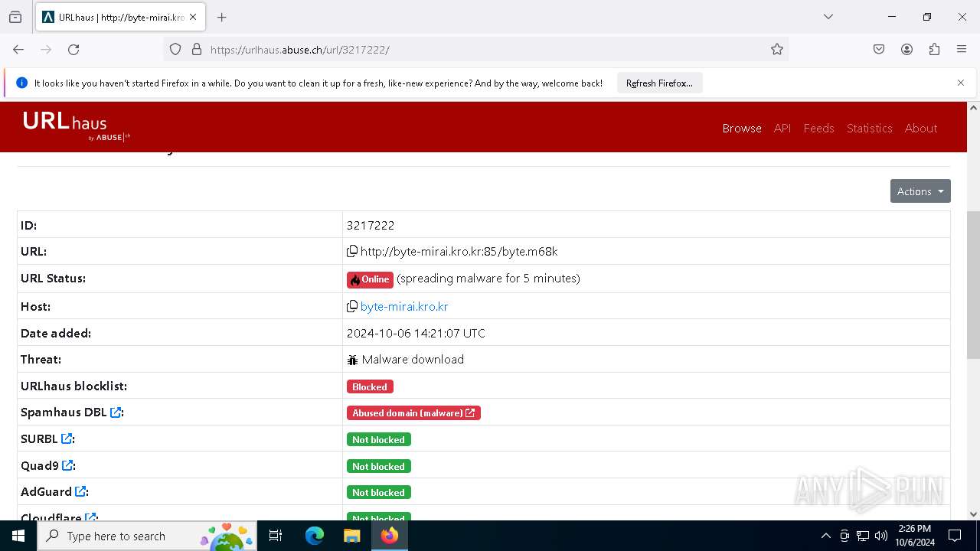Open Task View on the taskbar
980x551 pixels.
tap(276, 536)
